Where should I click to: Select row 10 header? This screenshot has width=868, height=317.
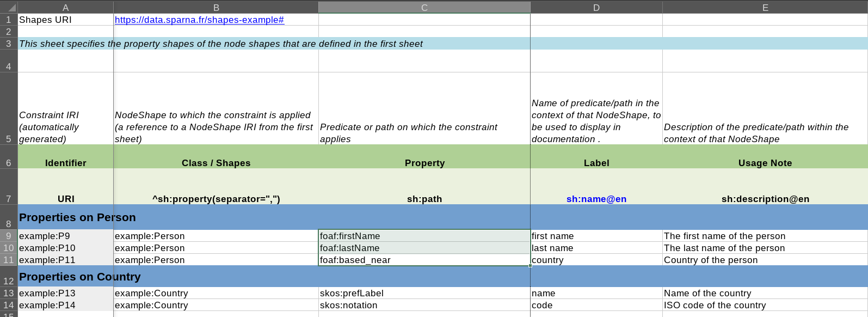click(x=9, y=248)
